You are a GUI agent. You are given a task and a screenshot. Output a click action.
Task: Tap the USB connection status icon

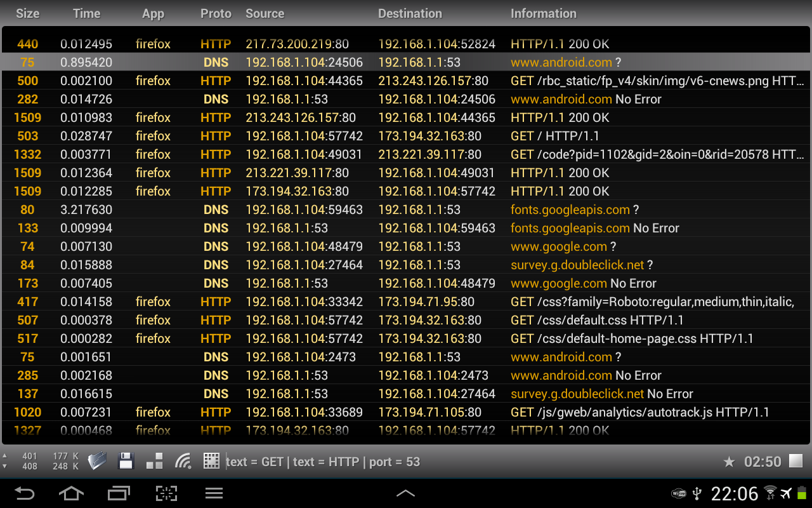click(x=697, y=493)
